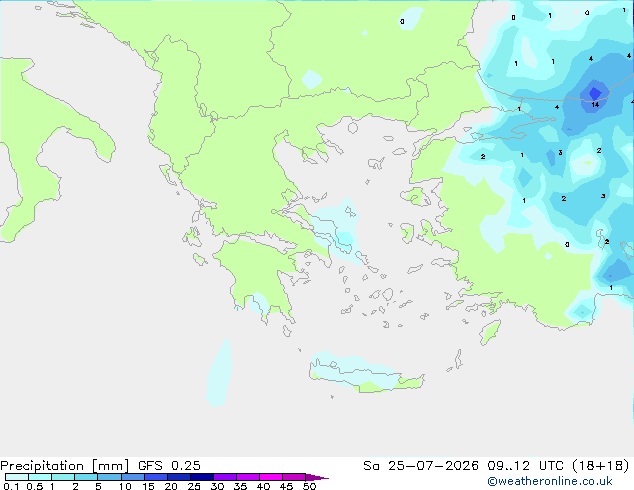The image size is (634, 490).
Task: Click the '45' legend scale label
Action: [x=286, y=486]
